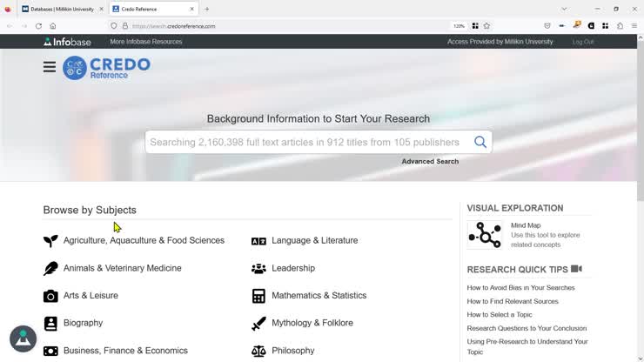The height and width of the screenshot is (362, 644).
Task: Click the Log Out link
Action: (x=583, y=42)
